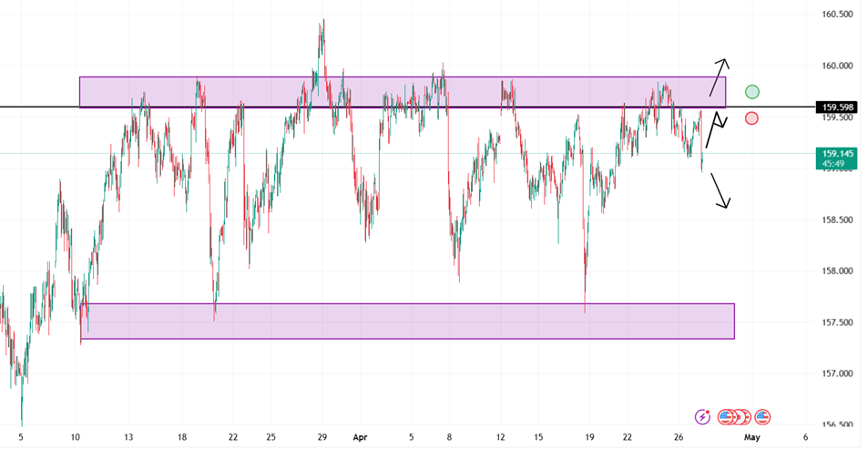Select the green circle marker

click(751, 92)
